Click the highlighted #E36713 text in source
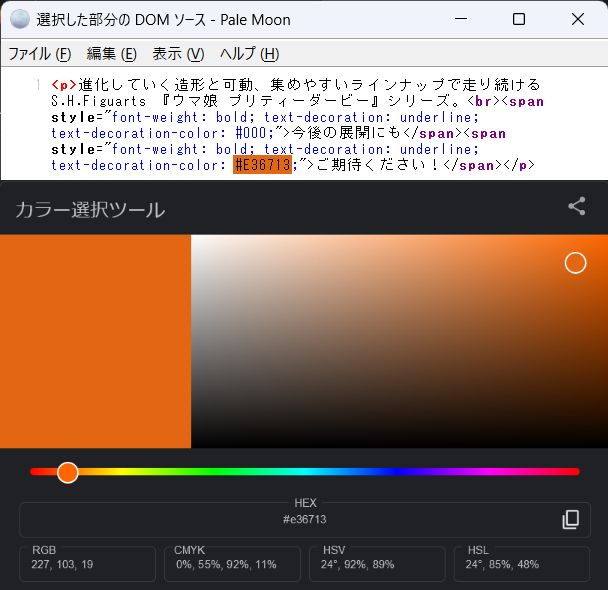 pos(262,165)
